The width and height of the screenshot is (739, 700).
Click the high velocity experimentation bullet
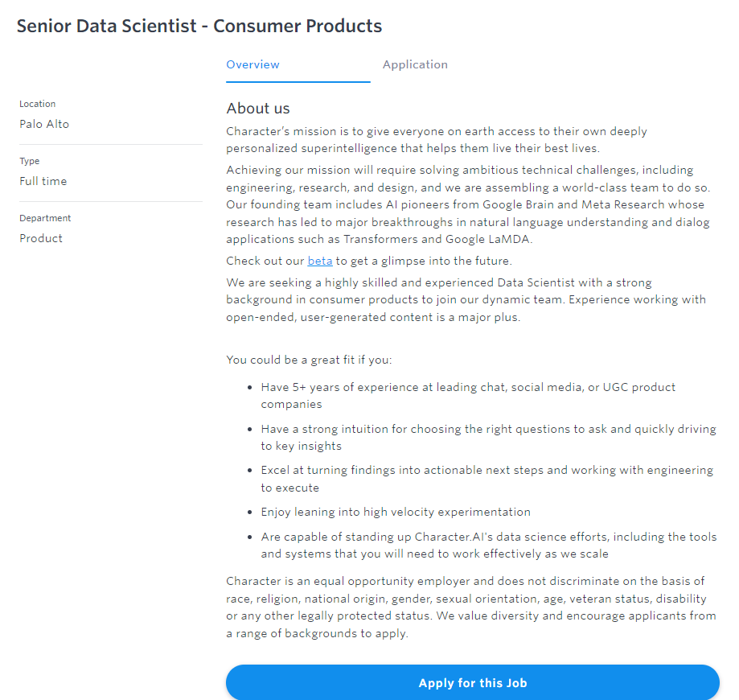coord(396,512)
